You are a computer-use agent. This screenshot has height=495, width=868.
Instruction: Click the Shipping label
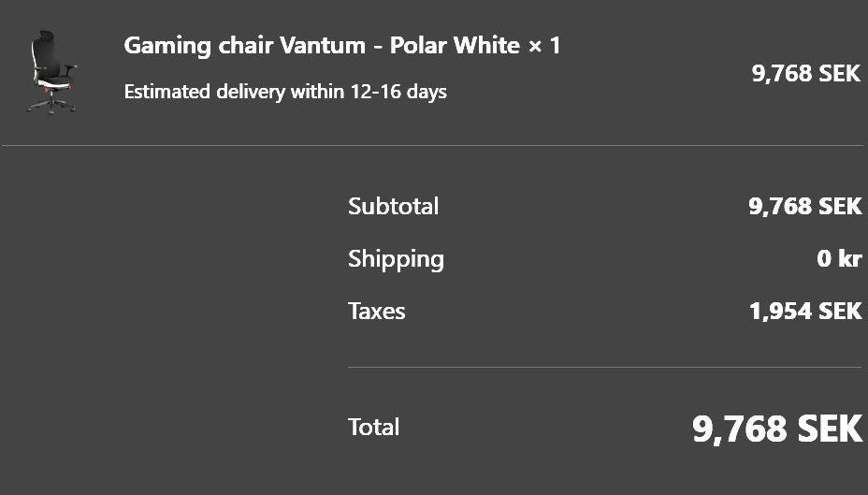396,258
